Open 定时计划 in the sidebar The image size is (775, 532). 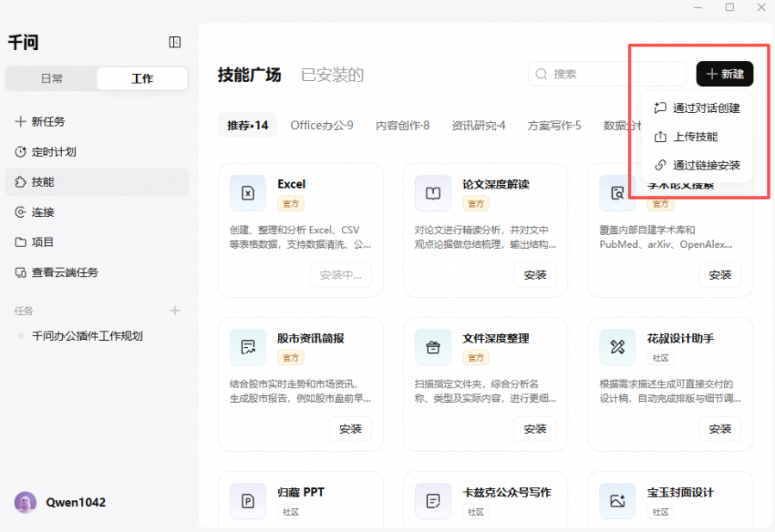pos(96,152)
